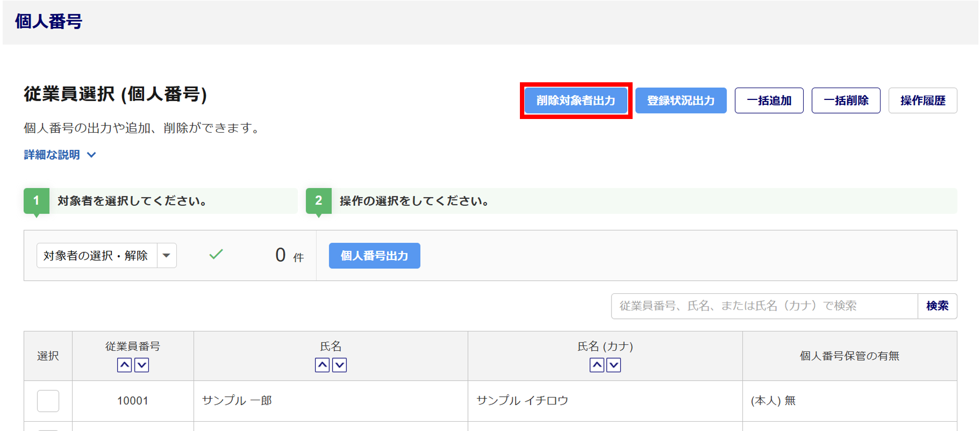This screenshot has width=980, height=431.
Task: Select step 1 対象者を選択 header
Action: tap(132, 201)
